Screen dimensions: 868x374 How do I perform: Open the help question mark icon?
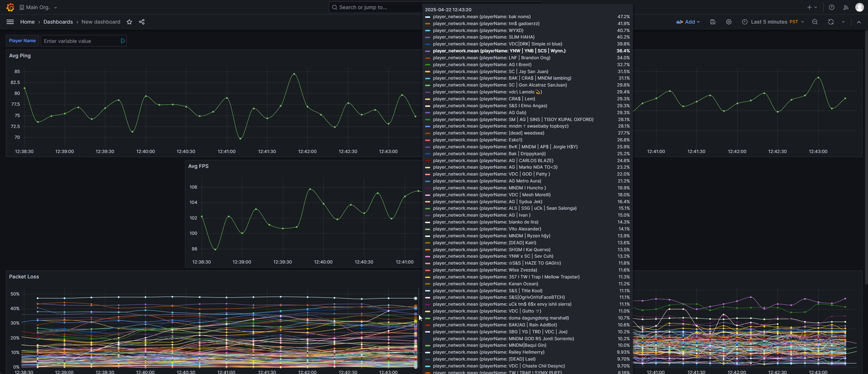pyautogui.click(x=832, y=7)
